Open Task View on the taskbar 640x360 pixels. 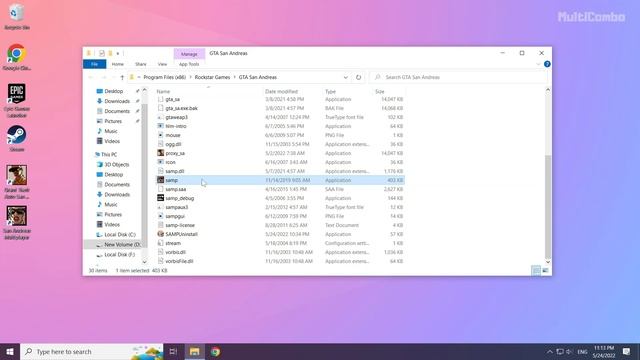[173, 351]
